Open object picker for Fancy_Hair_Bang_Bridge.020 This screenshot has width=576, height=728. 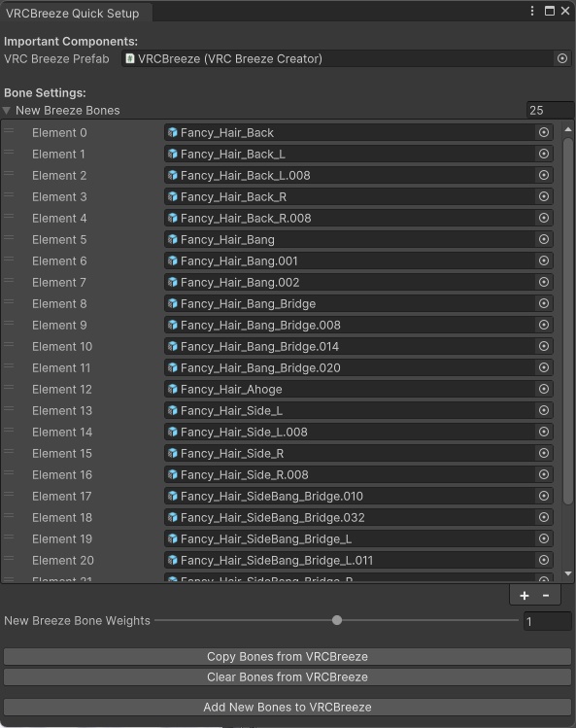pyautogui.click(x=544, y=367)
